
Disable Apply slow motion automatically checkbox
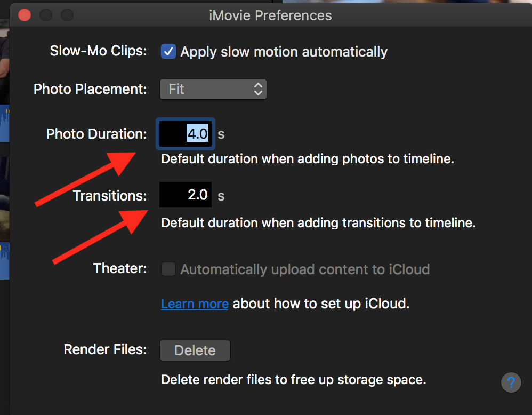point(168,52)
